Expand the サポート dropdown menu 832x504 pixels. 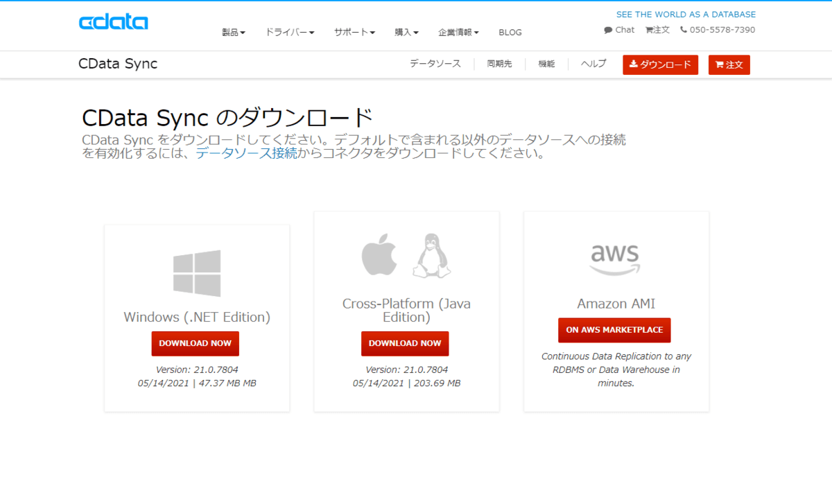[x=354, y=33]
